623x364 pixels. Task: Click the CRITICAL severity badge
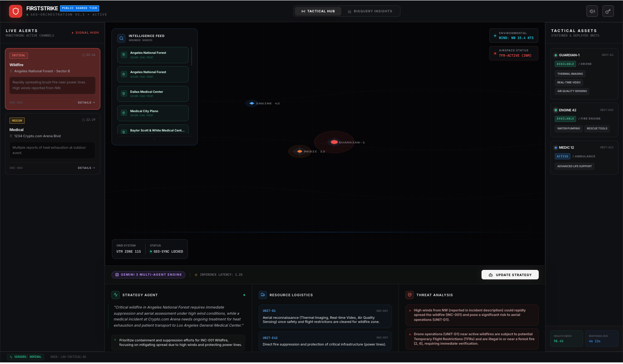tap(19, 55)
